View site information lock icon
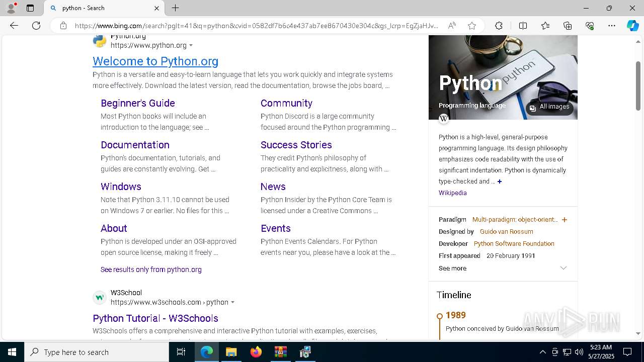Screen dimensions: 644x362 click(63, 26)
